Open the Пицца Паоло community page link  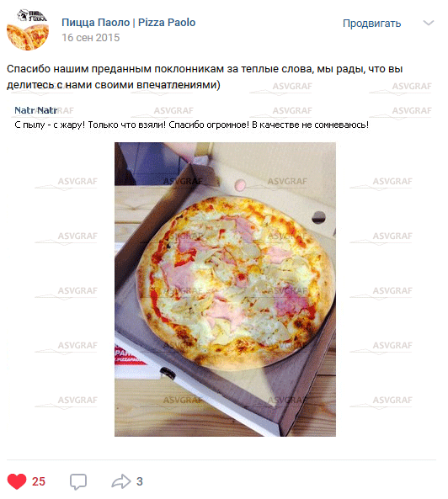[95, 22]
